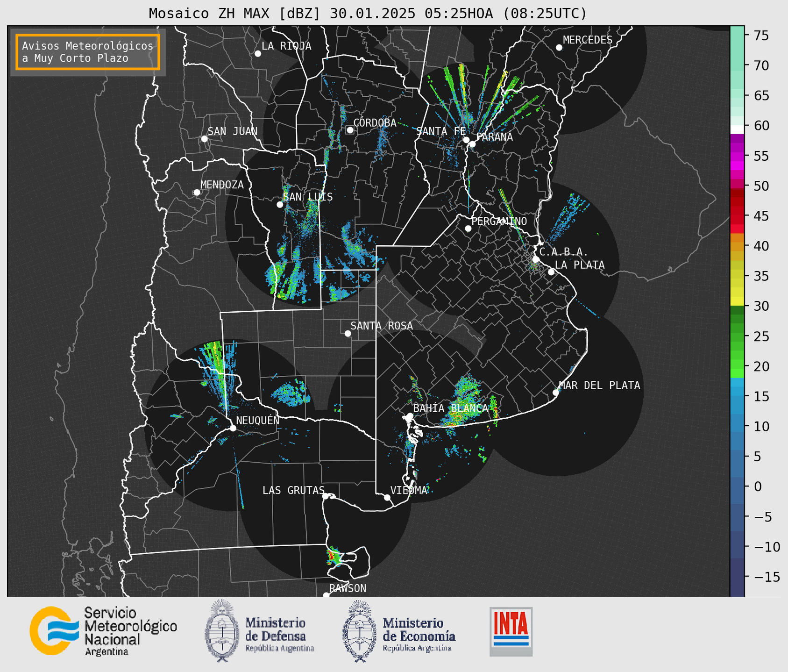Click the INTA logo
This screenshot has width=788, height=672.
click(x=511, y=631)
